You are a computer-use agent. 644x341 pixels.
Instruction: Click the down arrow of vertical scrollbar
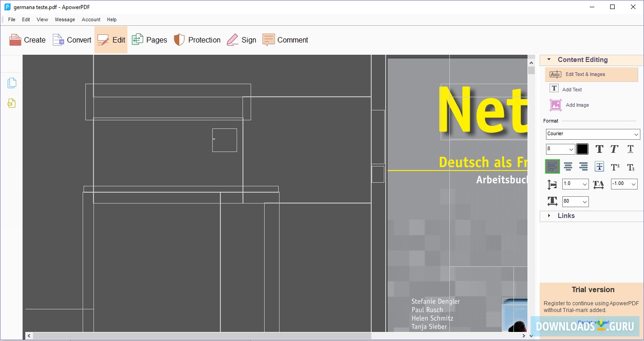point(531,336)
